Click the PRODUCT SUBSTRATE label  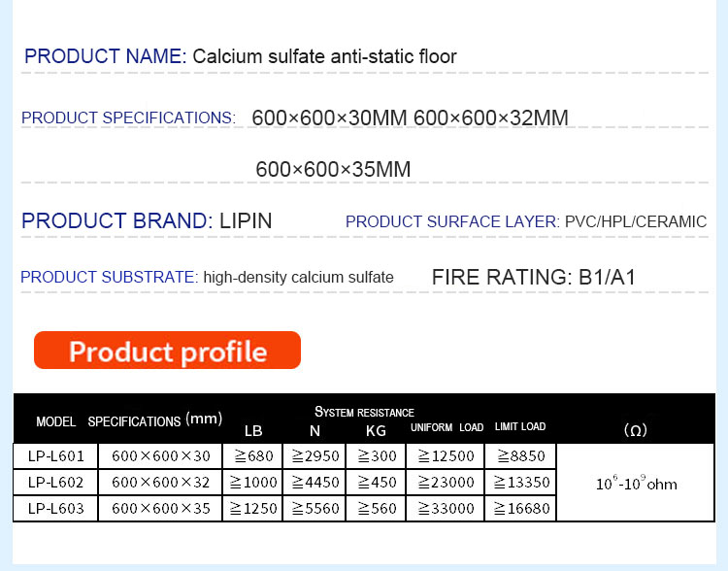point(109,278)
